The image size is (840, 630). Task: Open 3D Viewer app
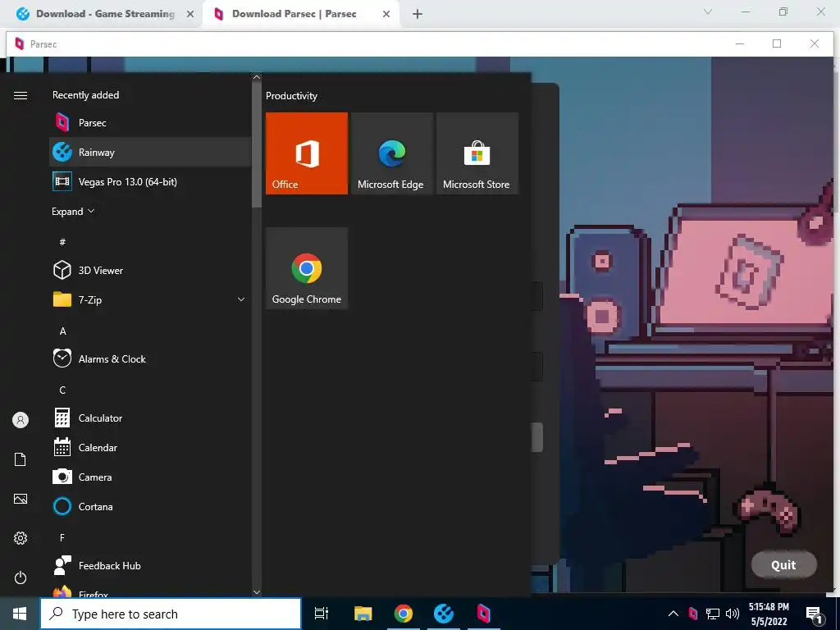point(150,270)
